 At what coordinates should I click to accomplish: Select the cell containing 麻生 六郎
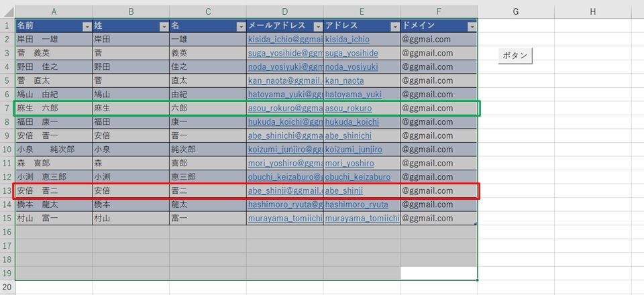[54, 109]
